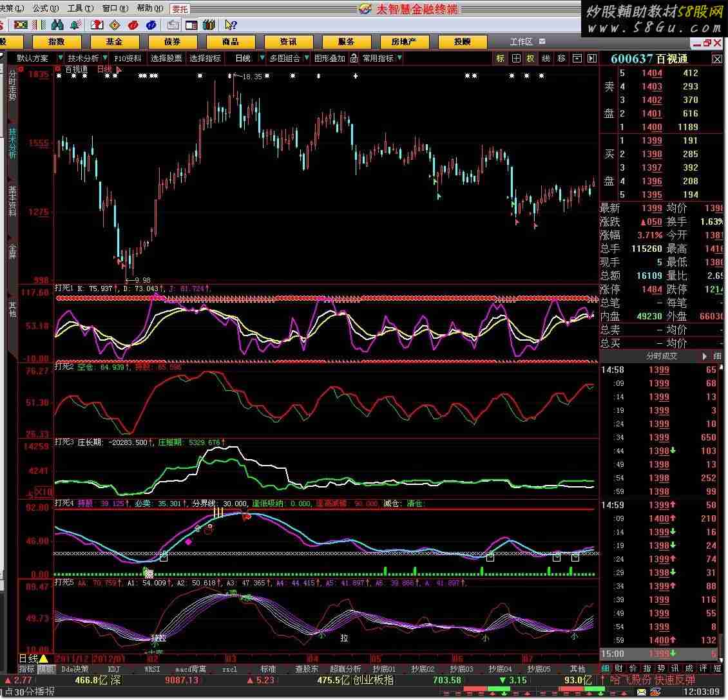The height and width of the screenshot is (700, 728).
Task: Click the grid 田 chart tool icon
Action: (516, 58)
